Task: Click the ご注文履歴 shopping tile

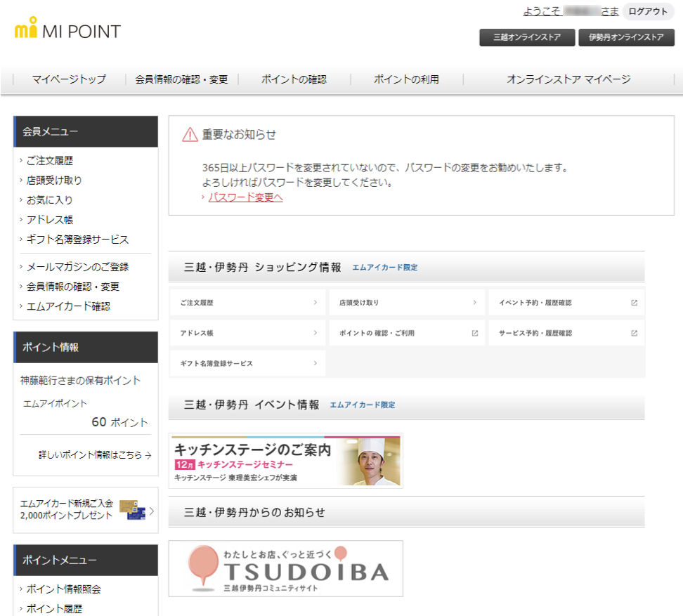Action: tap(247, 303)
